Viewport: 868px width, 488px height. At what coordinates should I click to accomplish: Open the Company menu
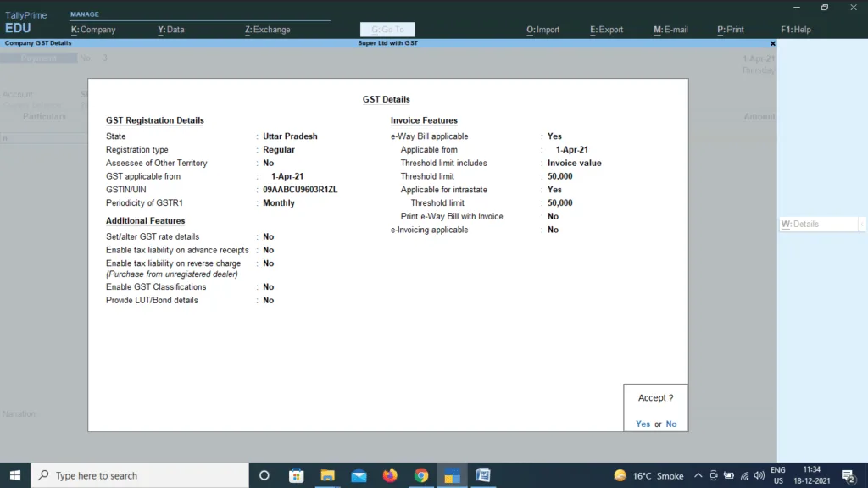[93, 30]
